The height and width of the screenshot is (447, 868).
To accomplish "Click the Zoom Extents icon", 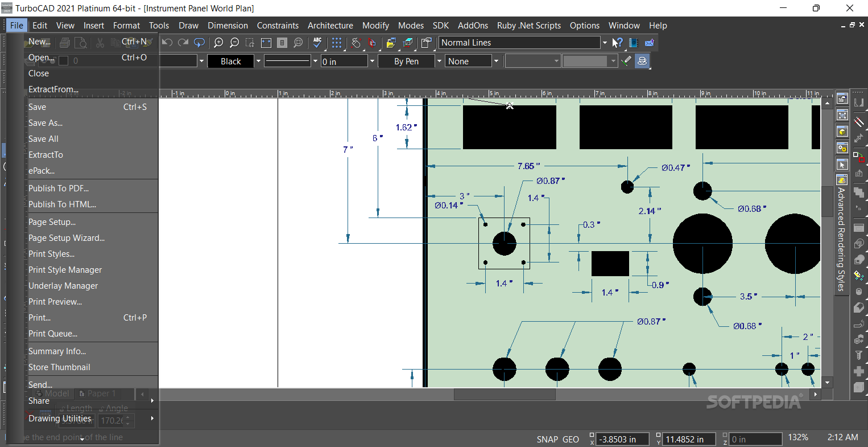I will [266, 43].
